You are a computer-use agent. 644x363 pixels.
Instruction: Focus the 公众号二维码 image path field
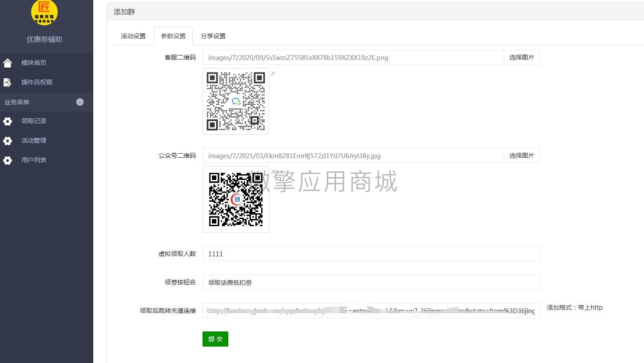pyautogui.click(x=353, y=156)
